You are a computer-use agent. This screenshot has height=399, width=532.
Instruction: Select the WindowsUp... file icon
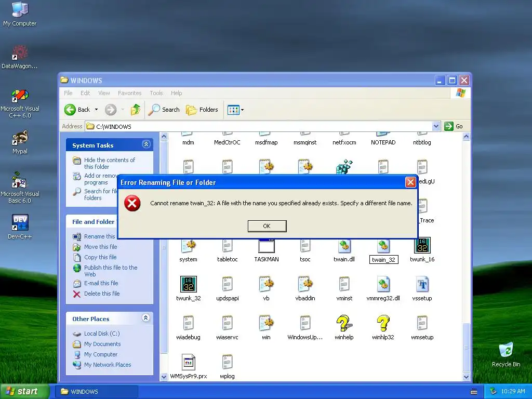[x=305, y=328]
